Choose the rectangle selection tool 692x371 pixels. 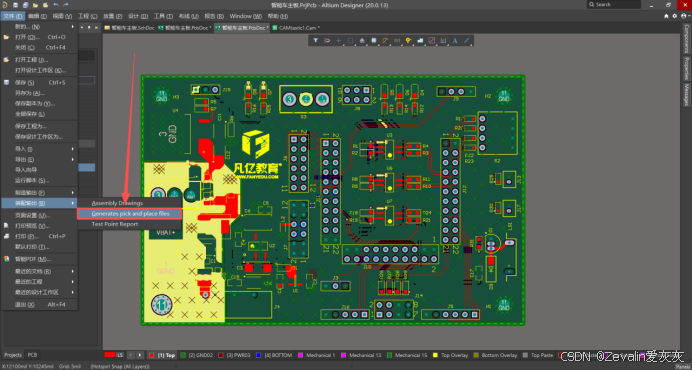pos(350,41)
